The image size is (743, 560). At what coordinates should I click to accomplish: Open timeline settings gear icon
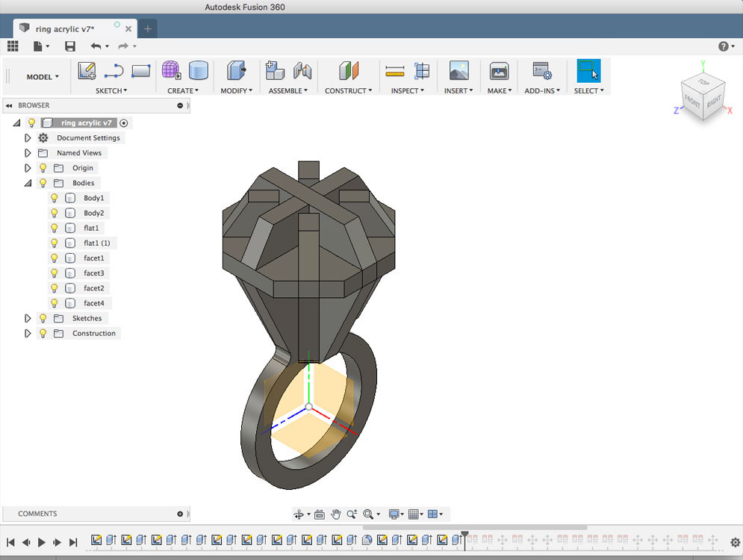coord(735,543)
